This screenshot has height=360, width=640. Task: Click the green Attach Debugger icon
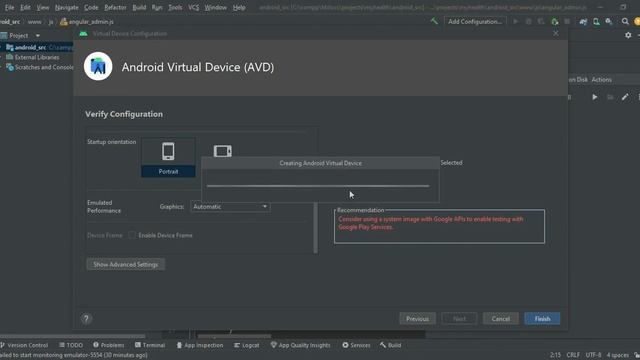(554, 22)
